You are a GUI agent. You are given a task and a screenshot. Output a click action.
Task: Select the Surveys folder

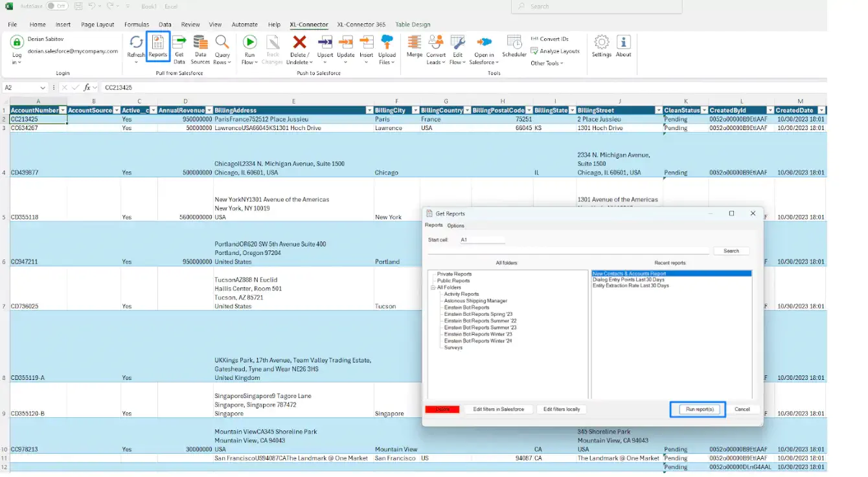click(x=453, y=348)
